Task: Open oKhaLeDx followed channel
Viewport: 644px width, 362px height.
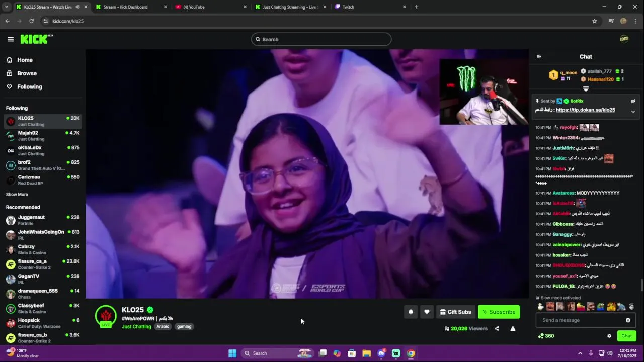Action: 43,150
